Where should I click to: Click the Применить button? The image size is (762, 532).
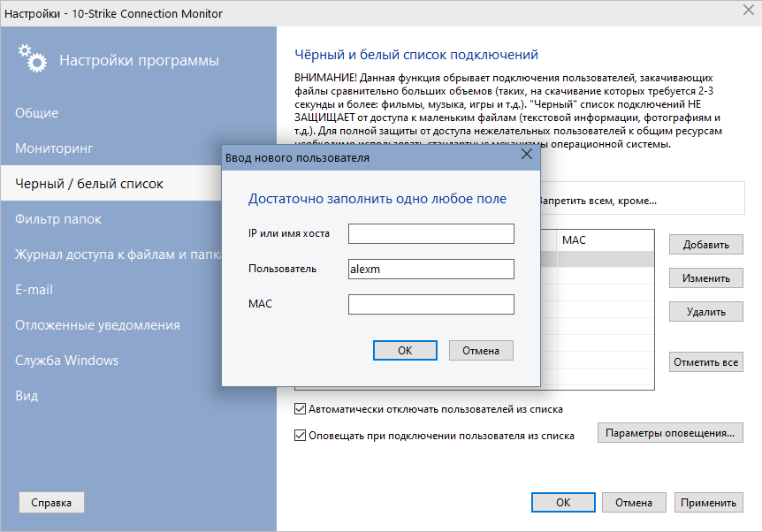[708, 502]
